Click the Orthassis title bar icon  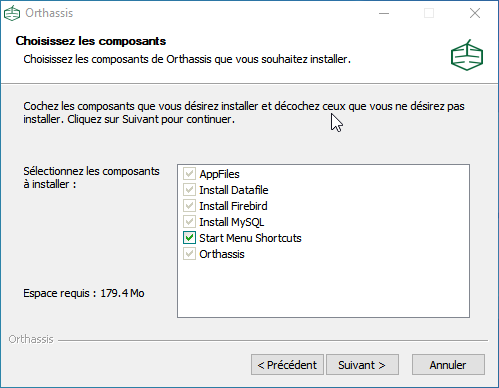click(x=12, y=13)
